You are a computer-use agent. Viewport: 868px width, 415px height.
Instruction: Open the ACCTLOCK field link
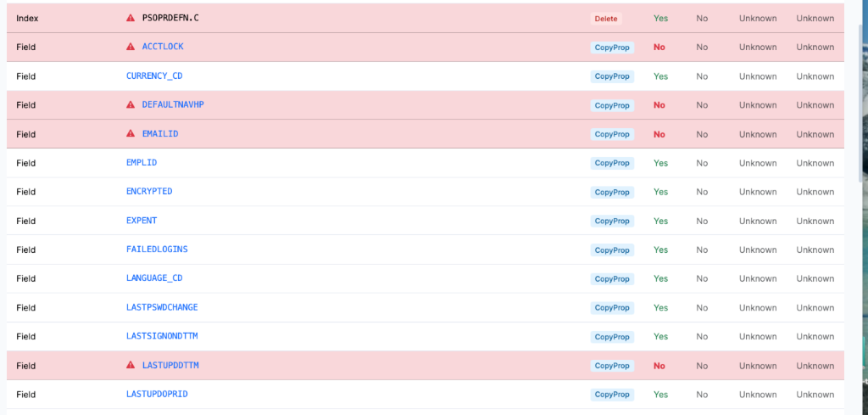tap(163, 47)
